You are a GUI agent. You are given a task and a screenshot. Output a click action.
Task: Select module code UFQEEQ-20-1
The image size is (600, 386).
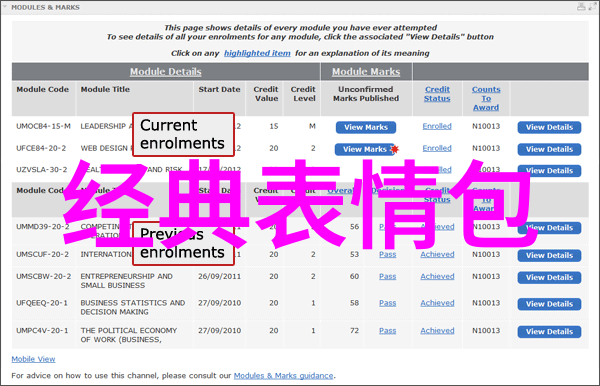(42, 303)
